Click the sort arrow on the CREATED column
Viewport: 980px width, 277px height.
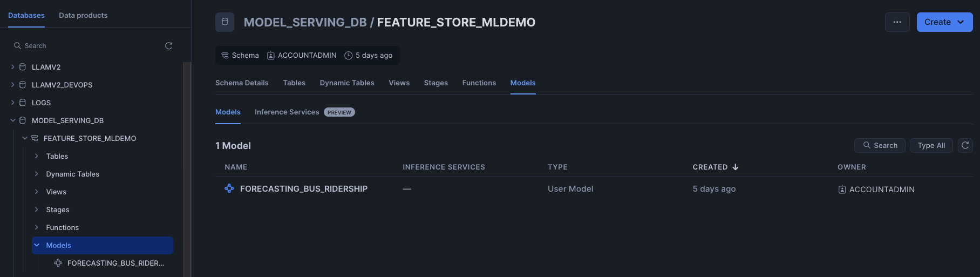[x=735, y=167]
